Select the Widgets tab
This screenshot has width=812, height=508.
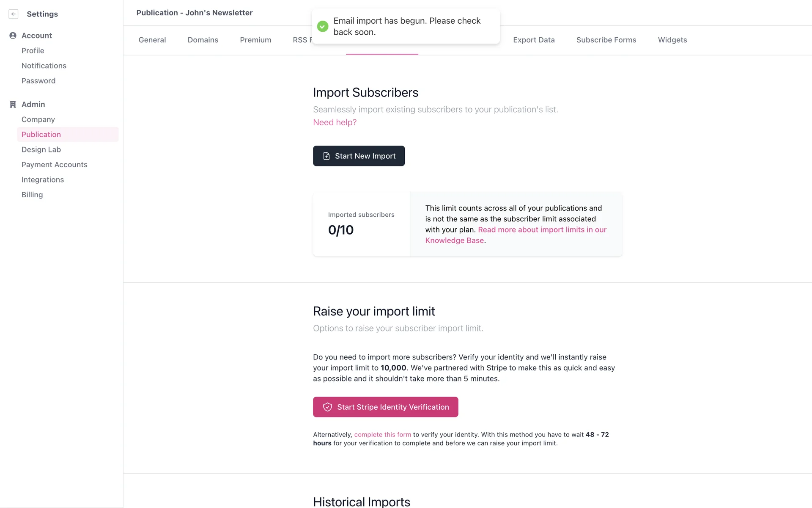pos(672,40)
